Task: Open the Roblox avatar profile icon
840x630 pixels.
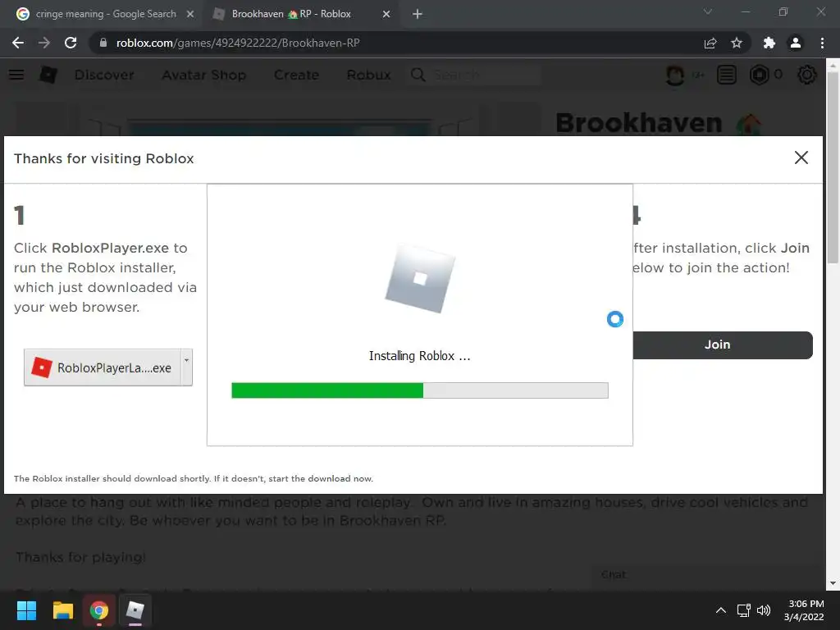Action: coord(675,75)
